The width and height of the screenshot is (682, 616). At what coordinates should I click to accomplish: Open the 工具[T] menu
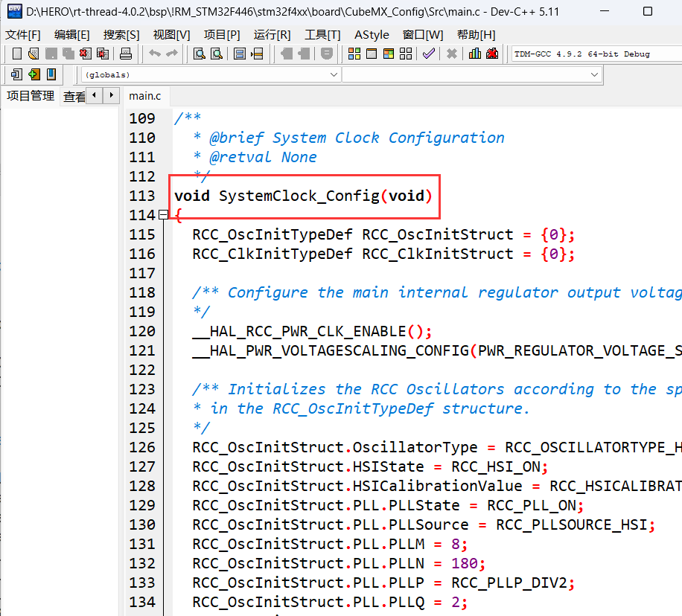(322, 35)
